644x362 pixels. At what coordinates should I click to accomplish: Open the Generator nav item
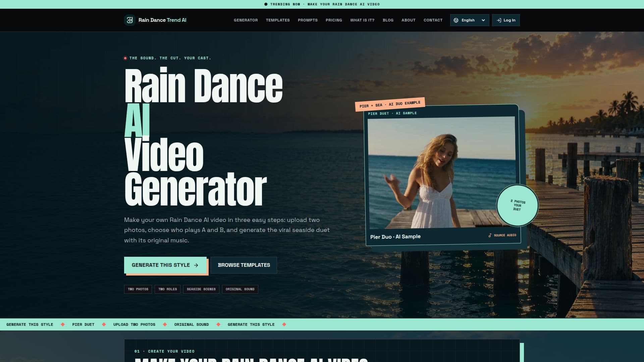[x=246, y=20]
